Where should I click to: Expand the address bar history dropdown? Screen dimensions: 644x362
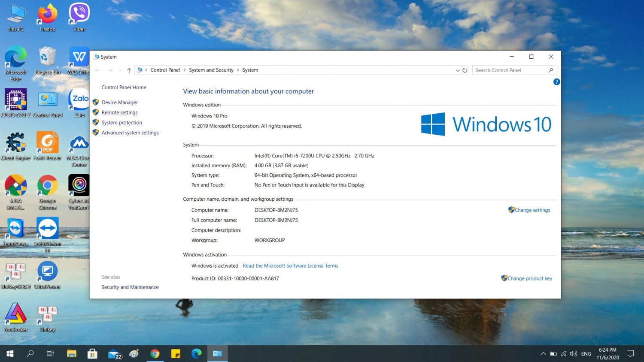pyautogui.click(x=457, y=70)
